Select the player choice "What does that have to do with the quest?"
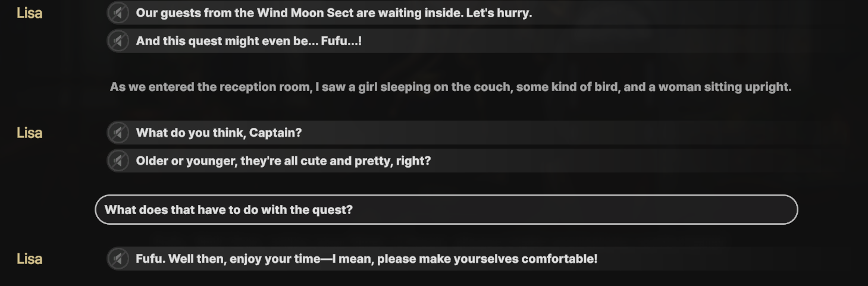868x286 pixels. [446, 209]
